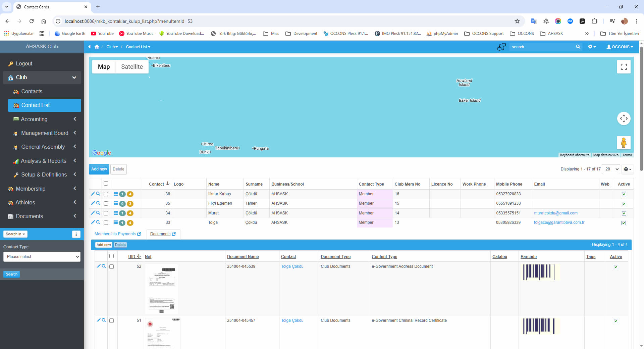Screen dimensions: 644x349
Task: Click the Street View pegman icon
Action: 624,143
